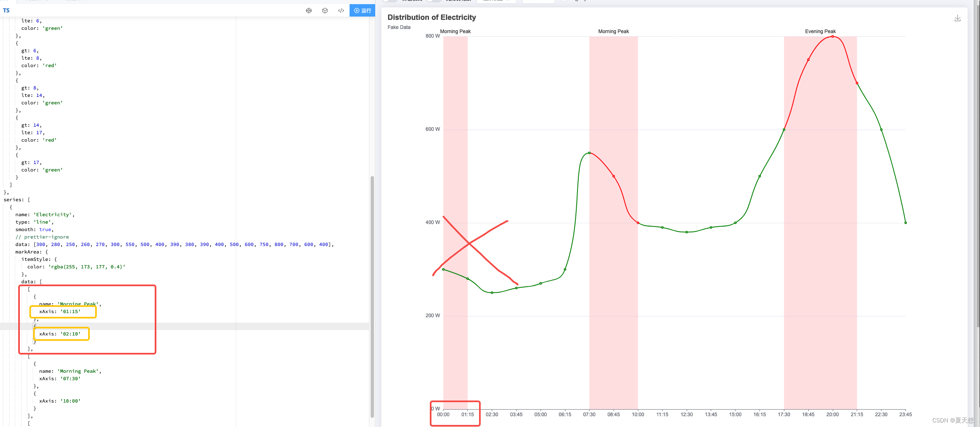Click the circled play icon inside the Run button
This screenshot has width=980, height=427.
coord(357,10)
